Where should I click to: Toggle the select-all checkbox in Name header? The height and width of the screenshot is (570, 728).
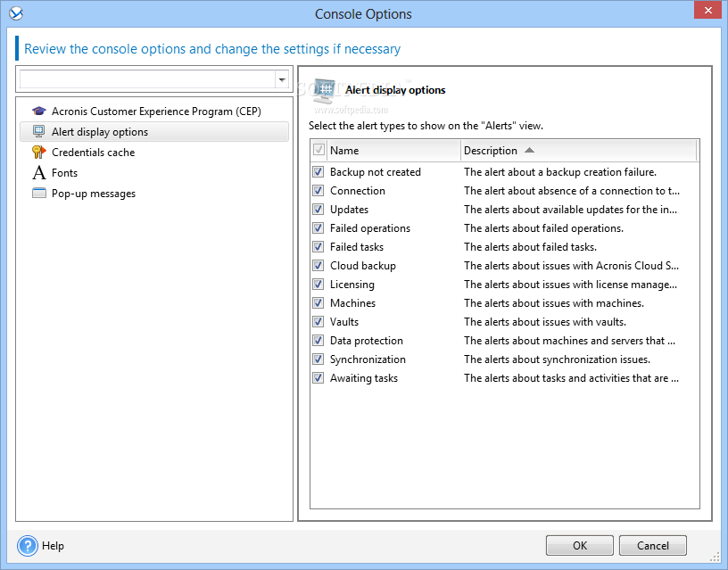point(318,150)
